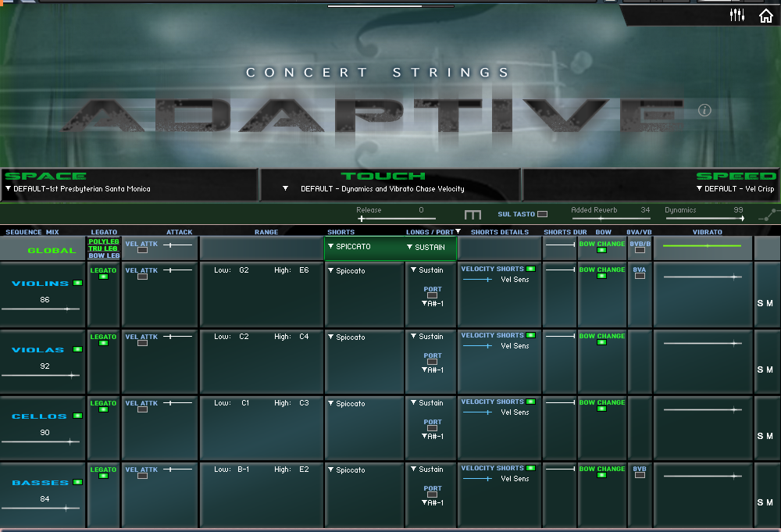Viewport: 781px width, 532px height.
Task: Adjust the Added Reverb slider
Action: click(612, 219)
